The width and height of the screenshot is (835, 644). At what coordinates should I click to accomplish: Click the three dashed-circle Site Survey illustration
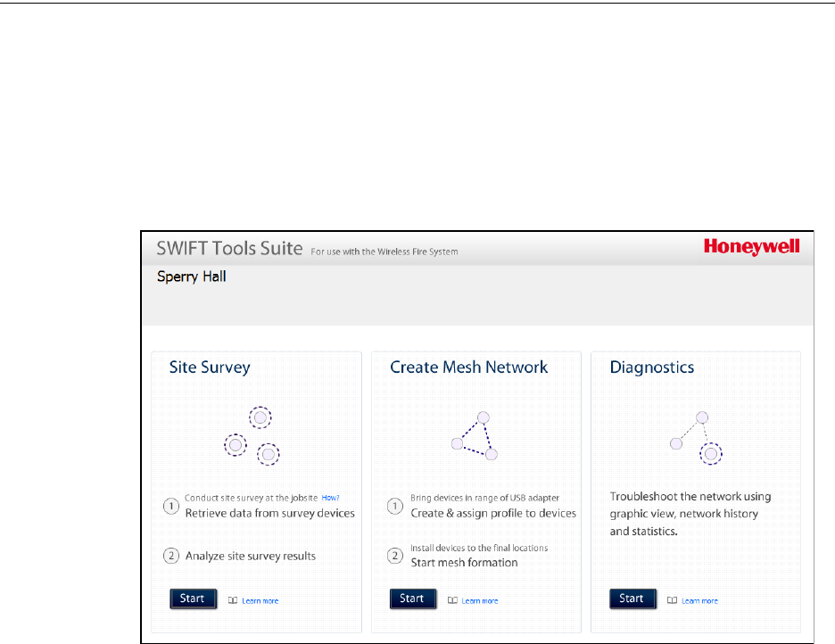click(x=252, y=436)
